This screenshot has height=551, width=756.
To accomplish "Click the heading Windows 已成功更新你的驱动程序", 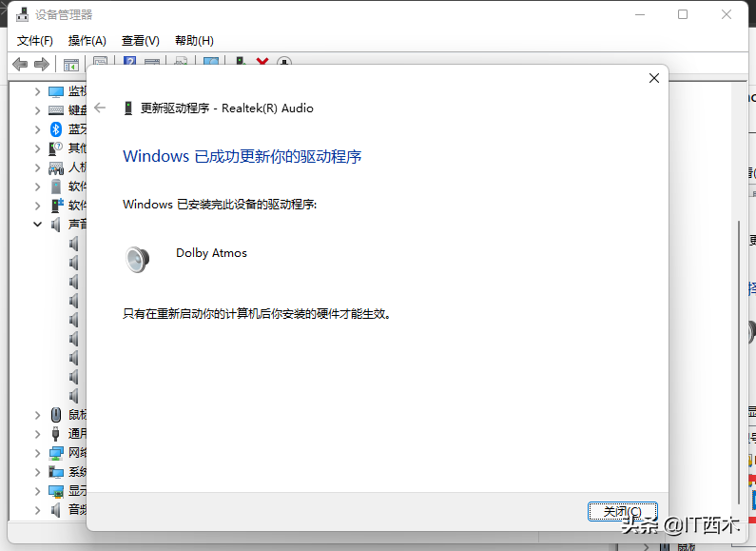I will (242, 156).
